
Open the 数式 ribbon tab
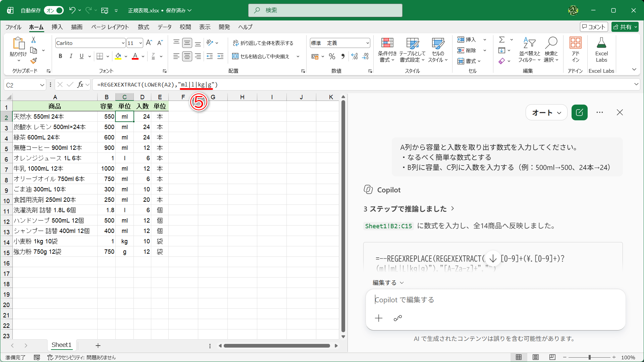(143, 27)
